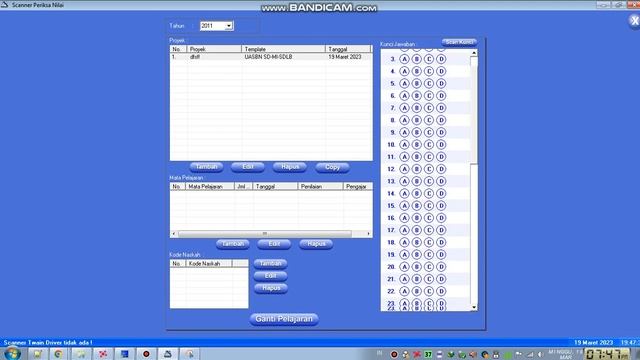Screen dimensions: 640x360
Task: Click the answer key vertical scrollbar thumb
Action: 474,110
